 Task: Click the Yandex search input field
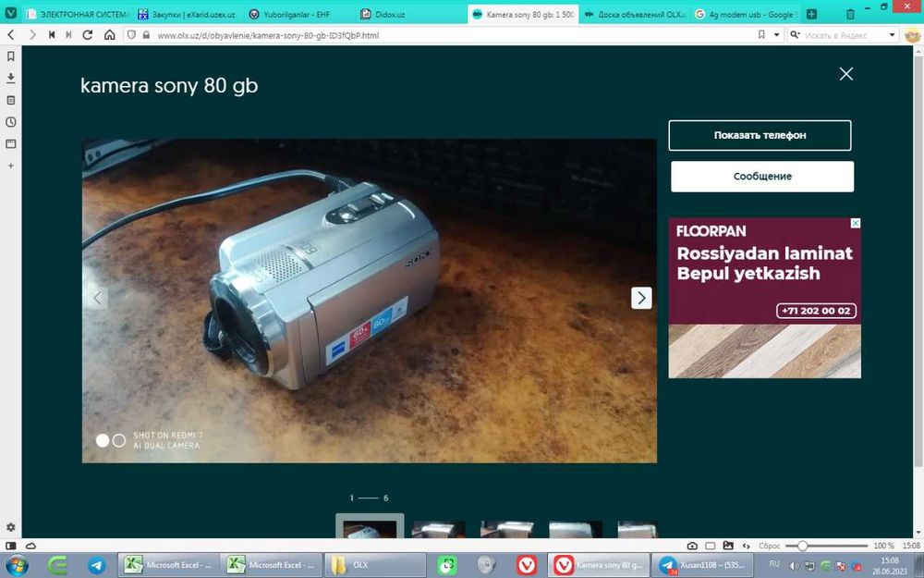[x=845, y=35]
